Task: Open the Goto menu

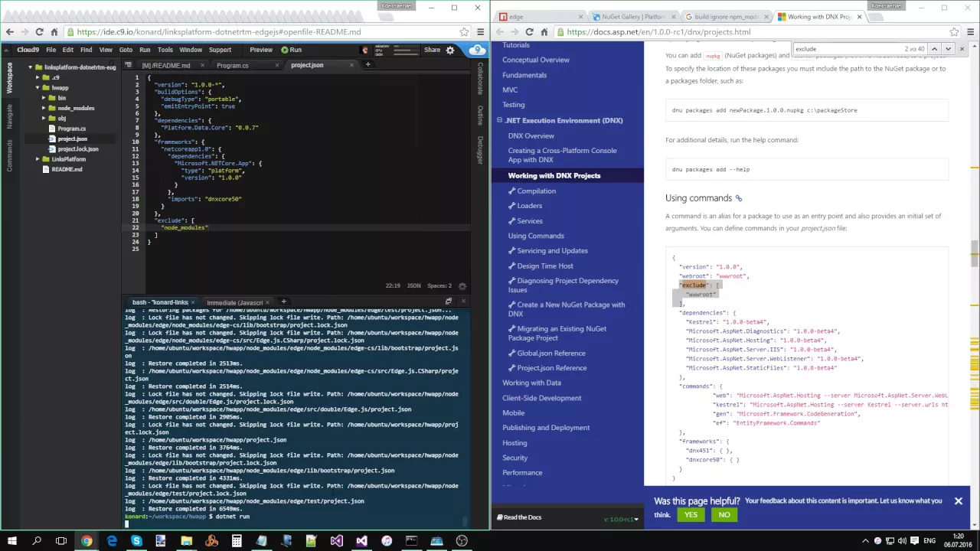Action: [x=126, y=50]
